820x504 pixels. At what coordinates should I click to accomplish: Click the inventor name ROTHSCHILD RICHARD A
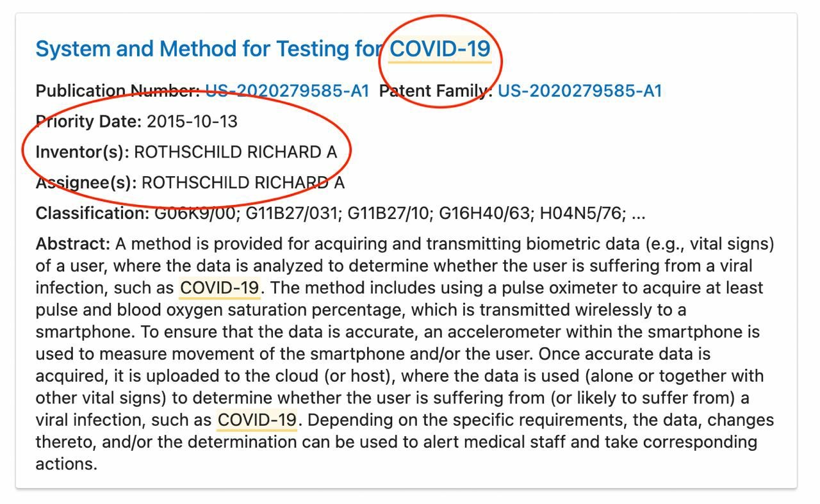[x=235, y=152]
